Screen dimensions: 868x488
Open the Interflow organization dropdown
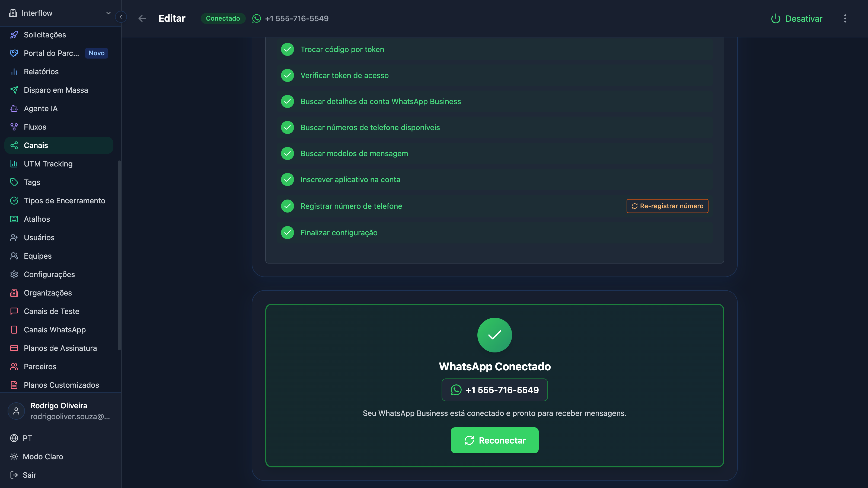(x=60, y=13)
